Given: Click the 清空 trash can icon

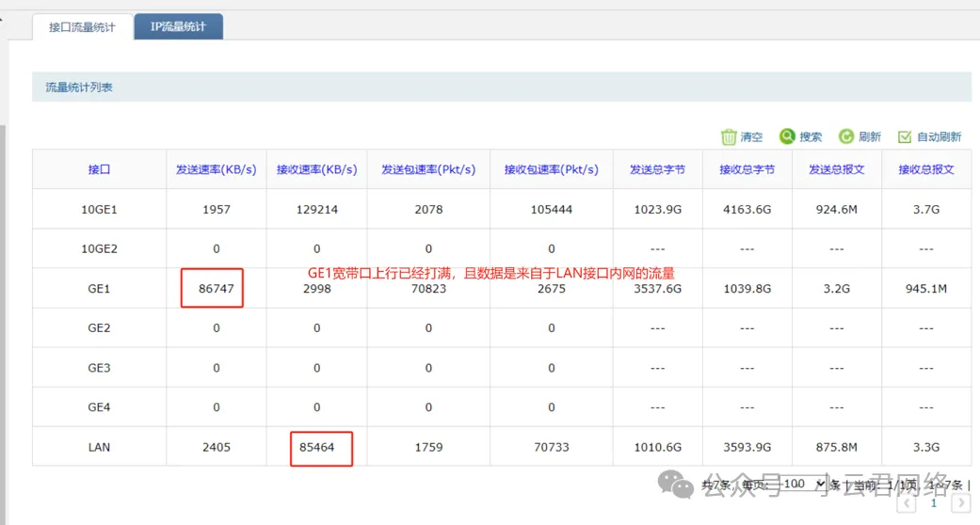Looking at the screenshot, I should coord(729,137).
